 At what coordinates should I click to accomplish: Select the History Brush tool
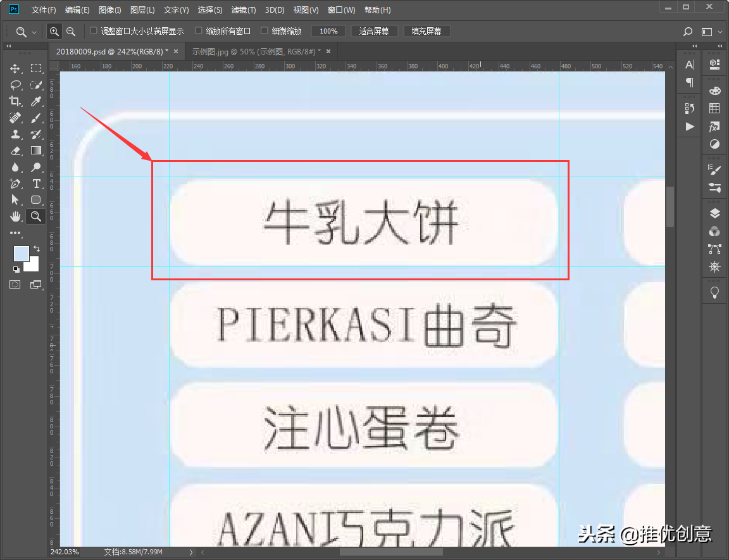36,134
